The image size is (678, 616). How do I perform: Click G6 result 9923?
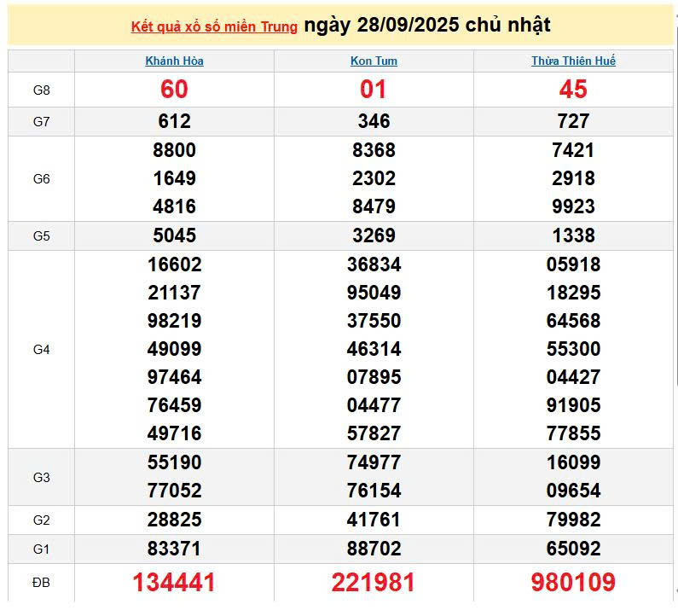(x=573, y=206)
